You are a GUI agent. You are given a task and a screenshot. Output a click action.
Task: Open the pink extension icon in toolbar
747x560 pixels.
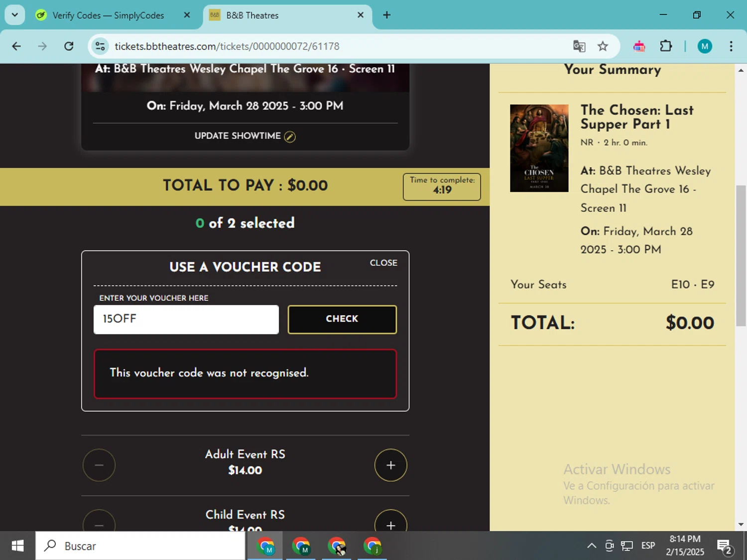point(639,46)
